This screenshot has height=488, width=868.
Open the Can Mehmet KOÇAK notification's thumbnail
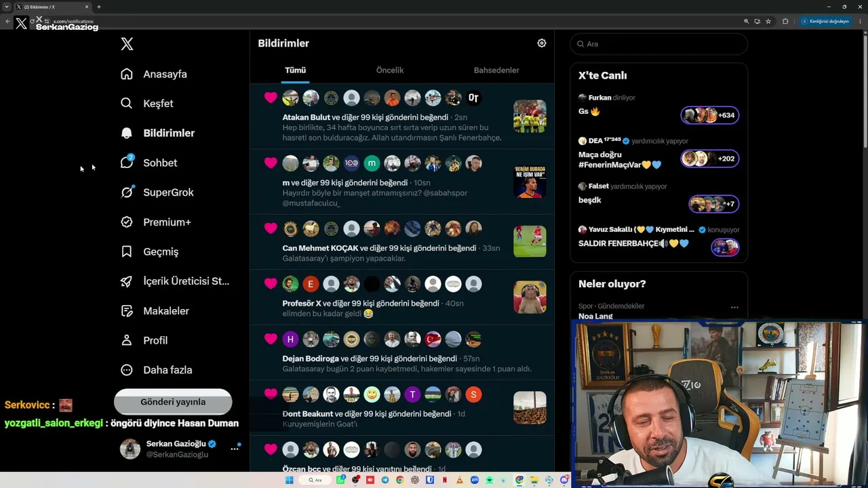coord(530,241)
